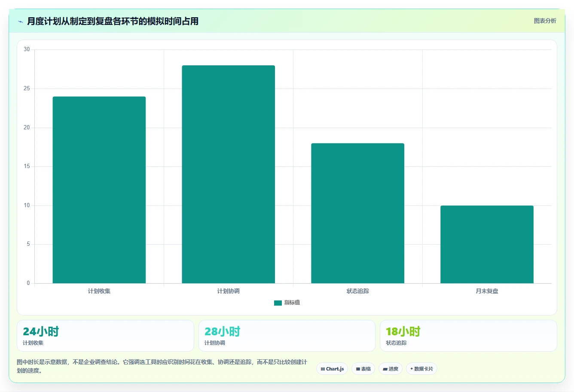Click the 图表分析 label in the header

pos(545,21)
